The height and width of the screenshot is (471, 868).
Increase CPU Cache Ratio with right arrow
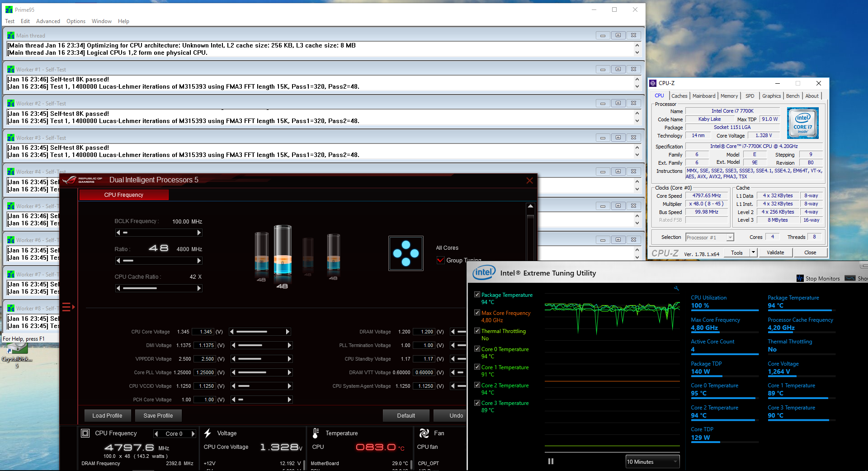click(x=199, y=288)
